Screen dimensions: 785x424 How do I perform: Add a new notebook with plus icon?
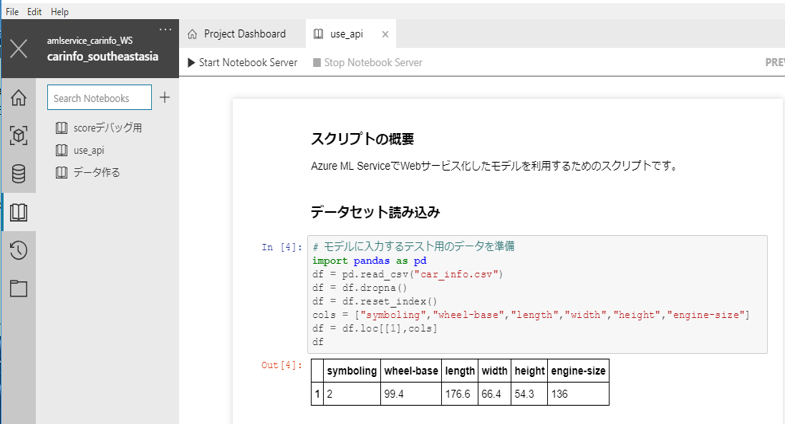(165, 97)
